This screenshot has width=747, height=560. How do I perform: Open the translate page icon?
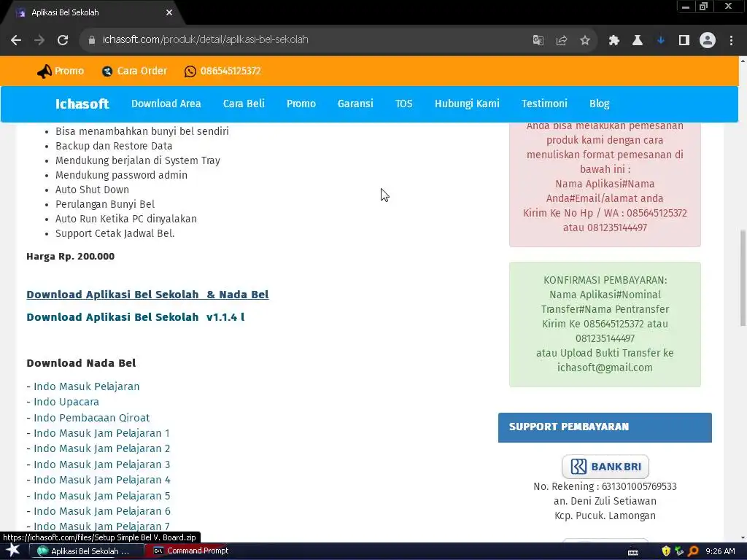[x=538, y=40]
